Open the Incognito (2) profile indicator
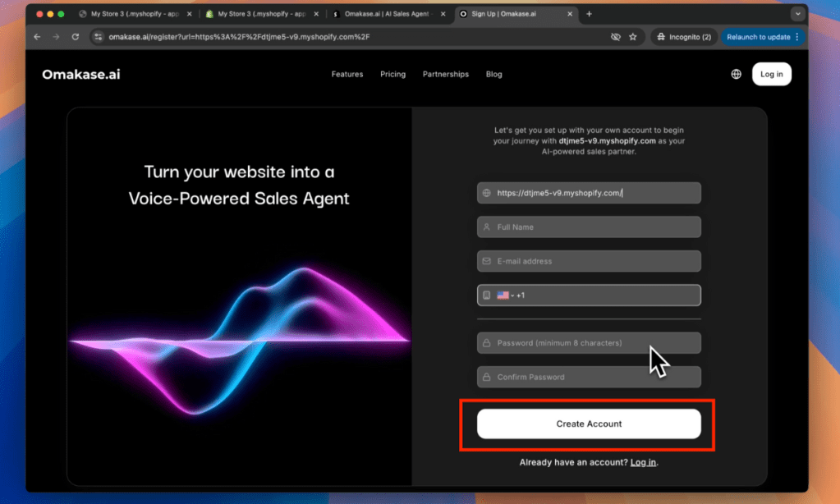Image resolution: width=840 pixels, height=504 pixels. [x=686, y=37]
